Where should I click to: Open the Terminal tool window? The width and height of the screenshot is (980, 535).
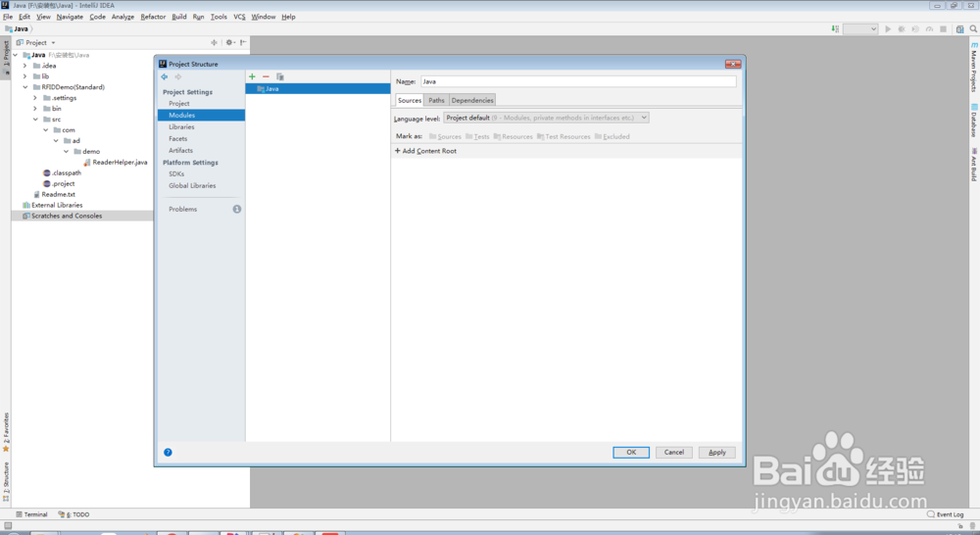[31, 514]
